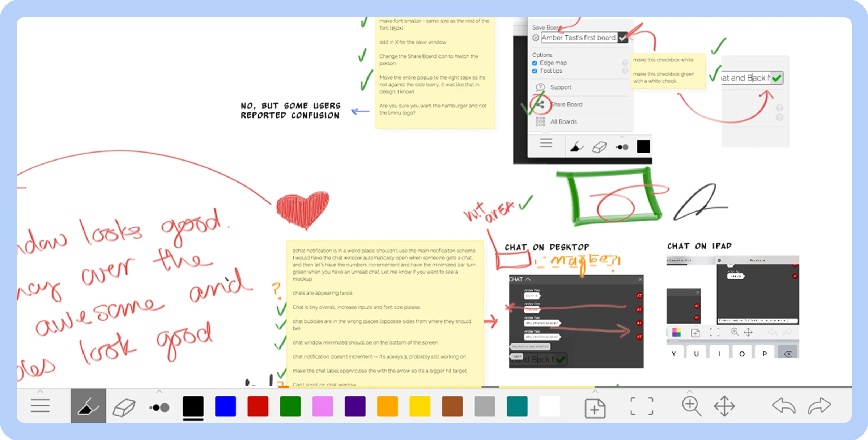868x440 pixels.
Task: Undo the last drawing action
Action: [784, 406]
